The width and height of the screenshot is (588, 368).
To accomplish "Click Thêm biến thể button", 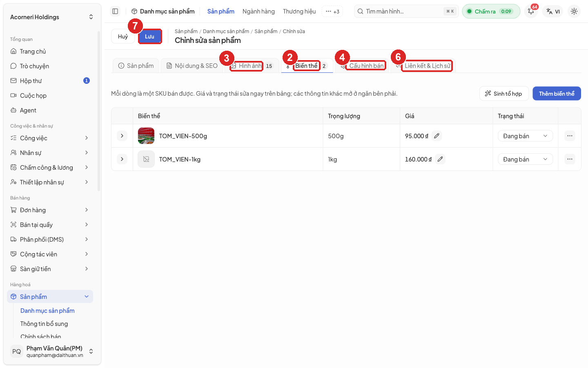I will pos(557,94).
